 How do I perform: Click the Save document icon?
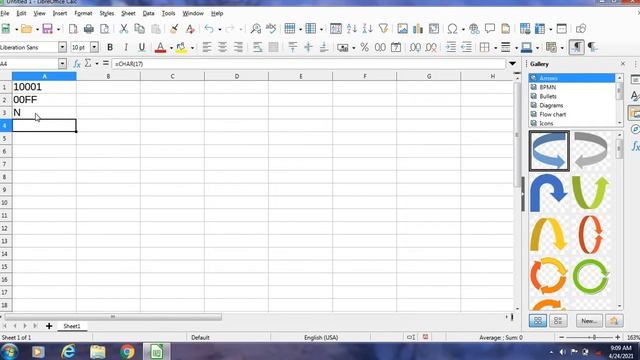click(48, 29)
